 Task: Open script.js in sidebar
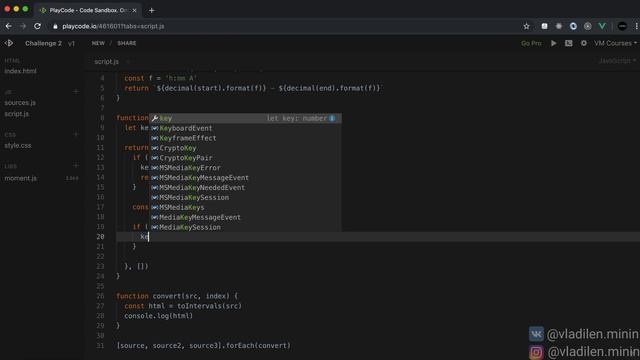pos(17,114)
